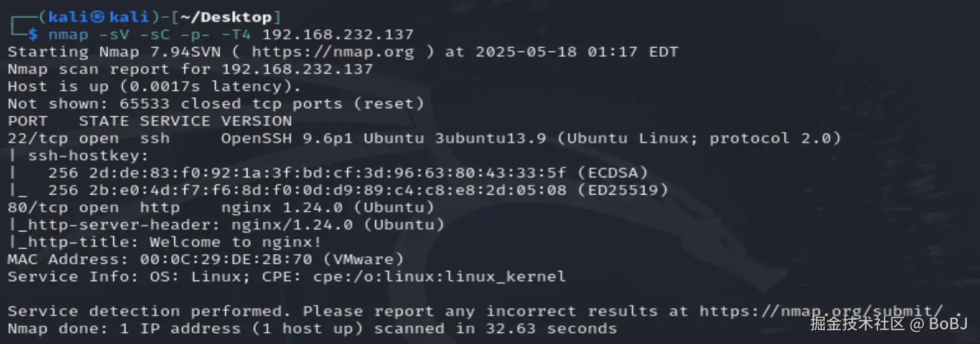Click the nmap command text at prompt
980x344 pixels.
coord(69,34)
